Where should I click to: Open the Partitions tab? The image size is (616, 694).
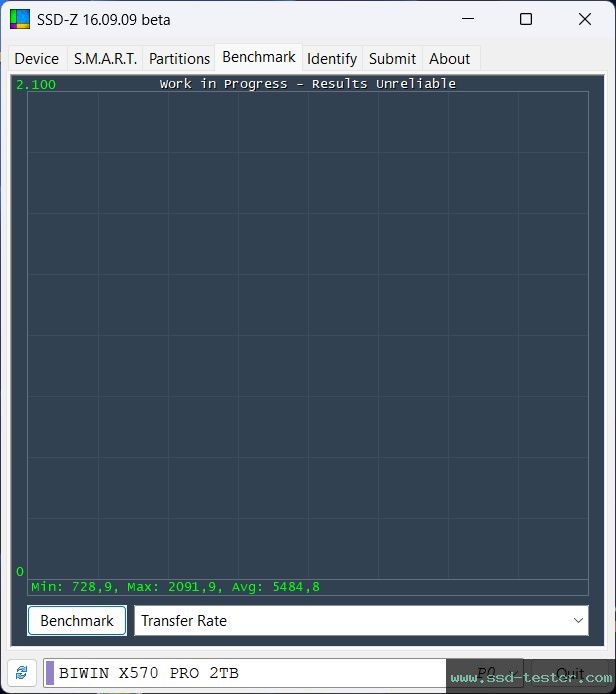tap(179, 58)
